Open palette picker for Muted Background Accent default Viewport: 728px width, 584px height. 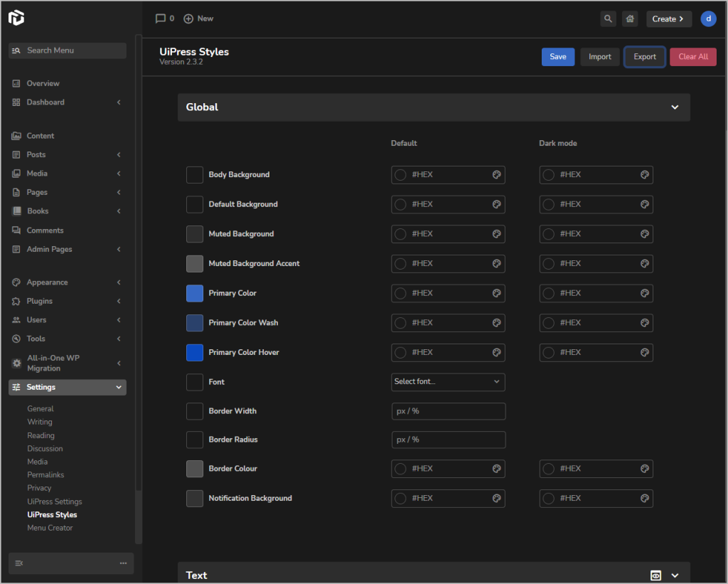[x=496, y=263]
